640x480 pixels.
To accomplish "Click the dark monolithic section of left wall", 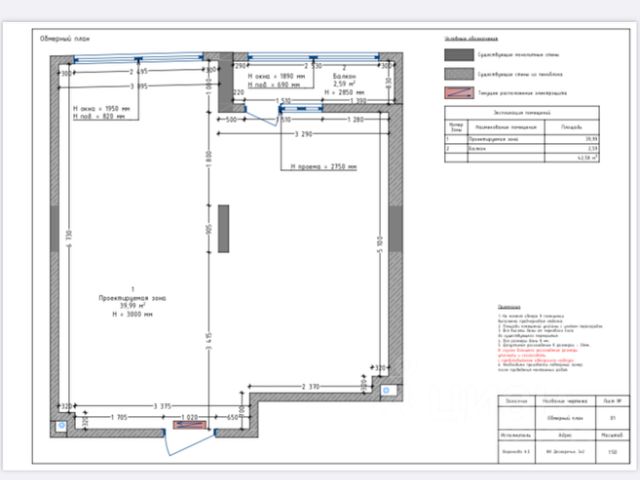I will pos(55,229).
